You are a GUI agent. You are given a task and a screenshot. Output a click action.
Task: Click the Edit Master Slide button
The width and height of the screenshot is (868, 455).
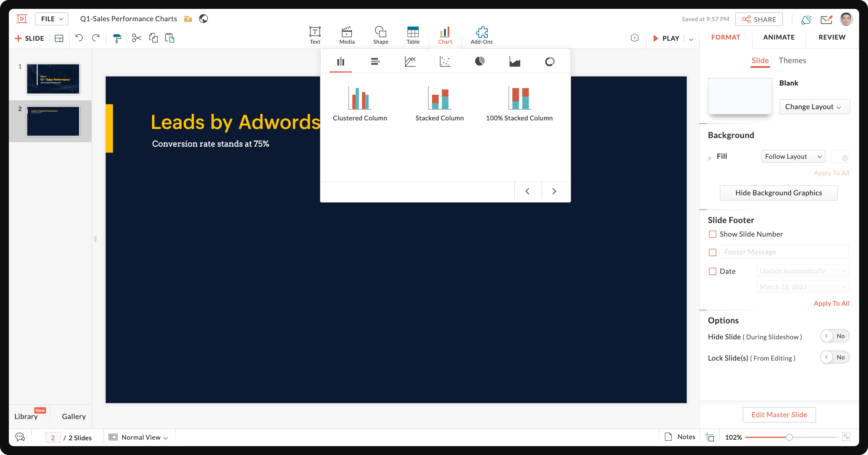point(779,415)
